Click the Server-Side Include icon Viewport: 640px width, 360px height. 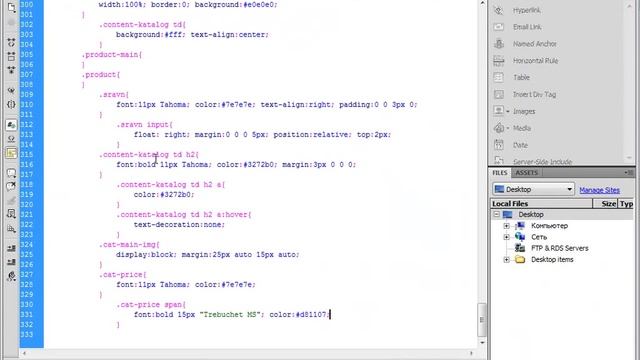click(x=499, y=160)
